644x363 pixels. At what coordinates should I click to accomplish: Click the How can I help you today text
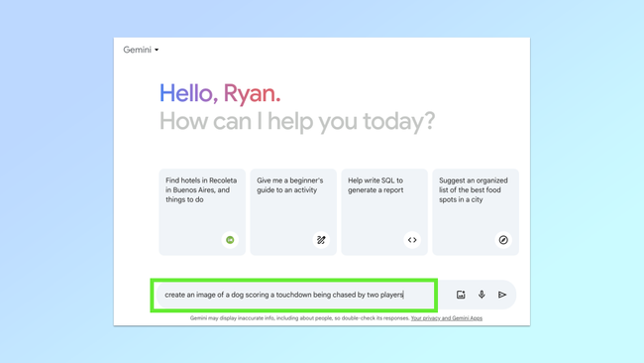point(297,122)
